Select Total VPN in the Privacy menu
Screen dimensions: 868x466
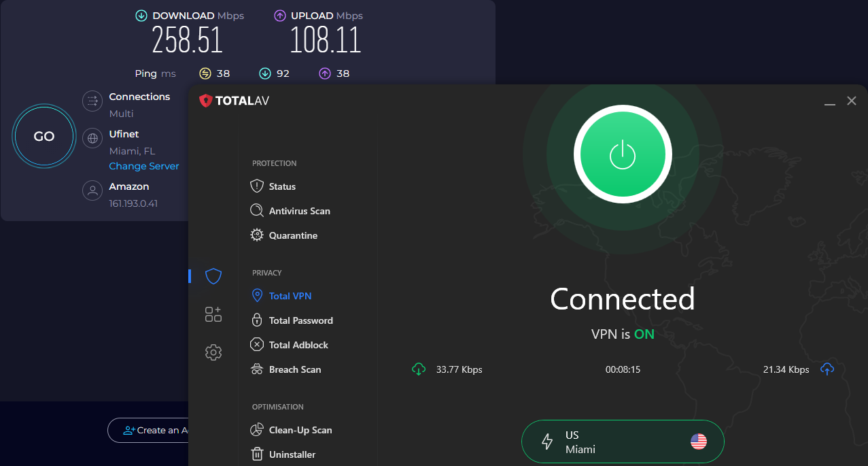click(290, 296)
